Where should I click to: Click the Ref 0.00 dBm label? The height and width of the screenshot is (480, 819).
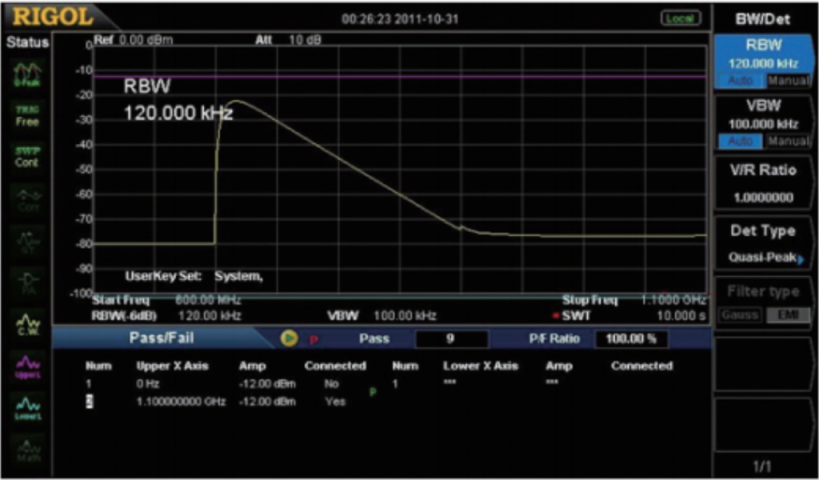tap(134, 40)
